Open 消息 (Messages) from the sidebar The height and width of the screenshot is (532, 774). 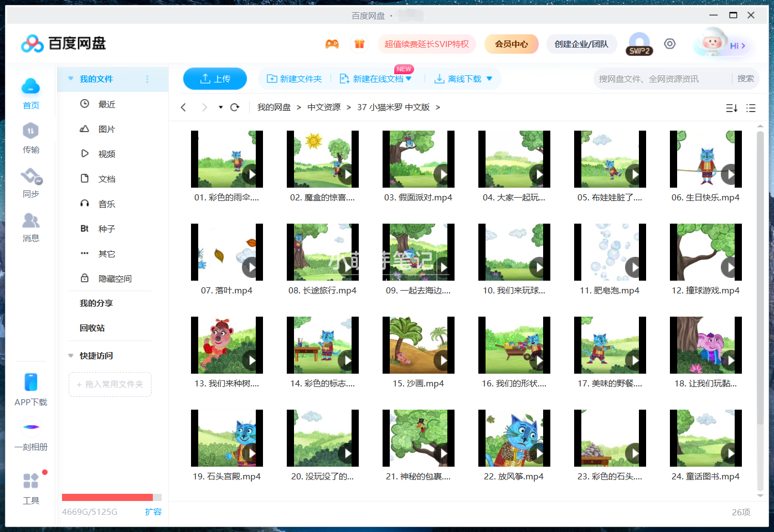31,227
